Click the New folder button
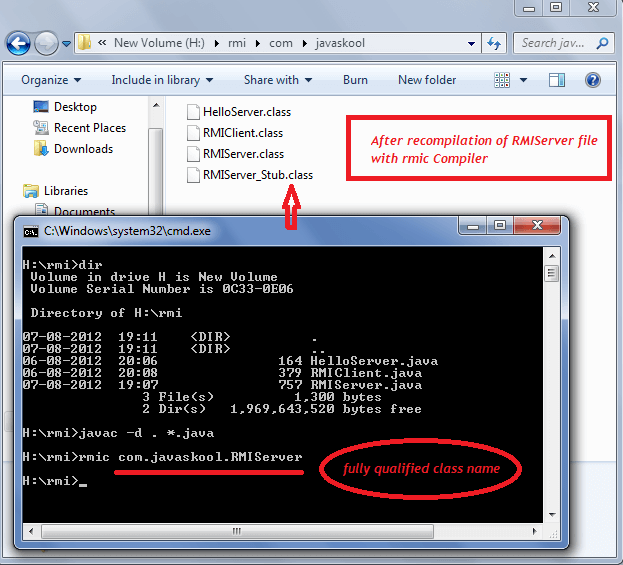Screen dimensions: 623x565 click(427, 80)
